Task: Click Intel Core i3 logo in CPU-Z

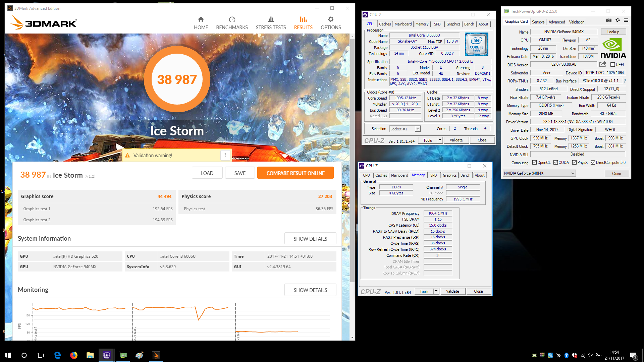Action: tap(476, 45)
